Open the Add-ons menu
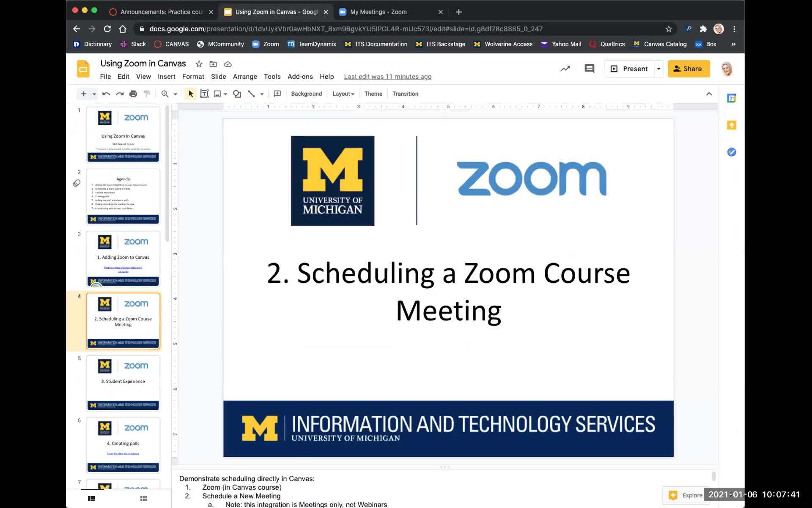This screenshot has width=812, height=508. point(300,77)
